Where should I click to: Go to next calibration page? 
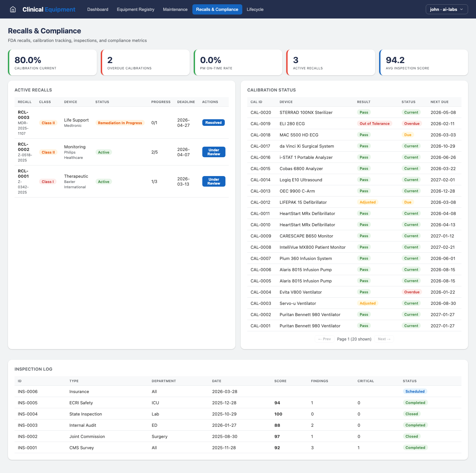click(x=384, y=339)
